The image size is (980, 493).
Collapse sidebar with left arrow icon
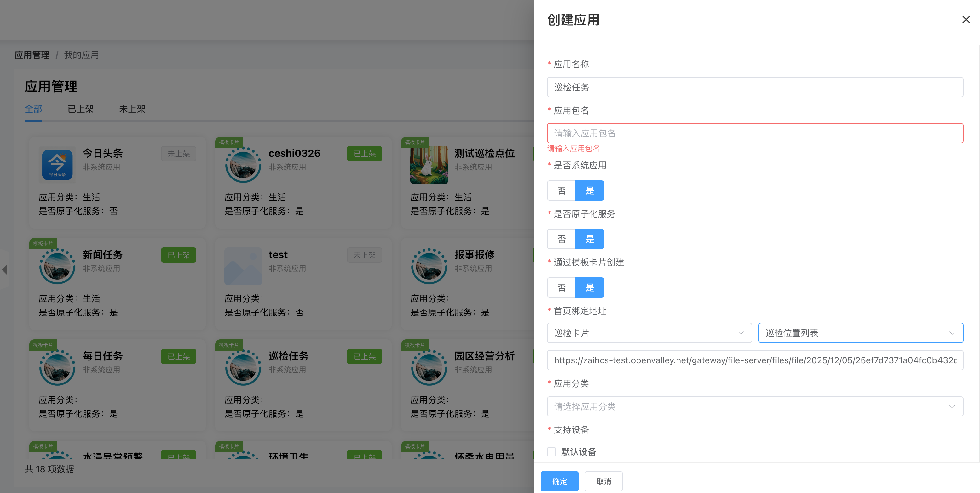4,269
